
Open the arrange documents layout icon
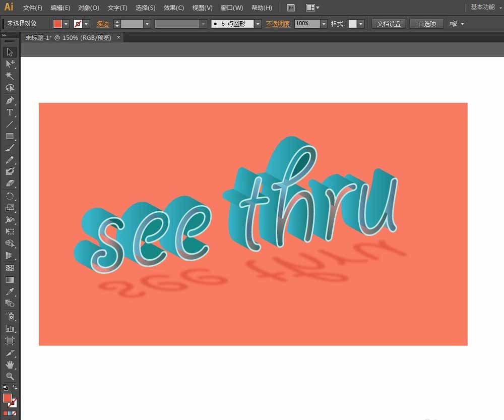click(312, 8)
